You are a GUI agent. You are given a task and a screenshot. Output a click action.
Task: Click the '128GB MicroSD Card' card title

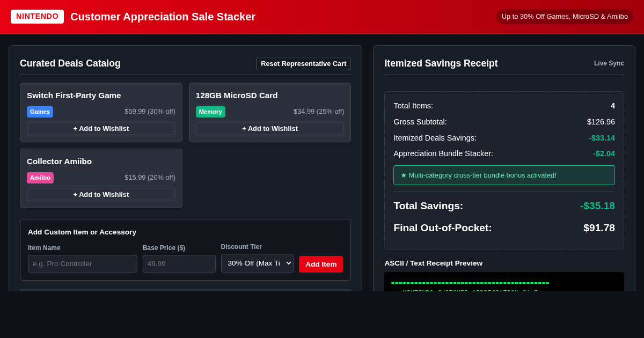click(237, 95)
